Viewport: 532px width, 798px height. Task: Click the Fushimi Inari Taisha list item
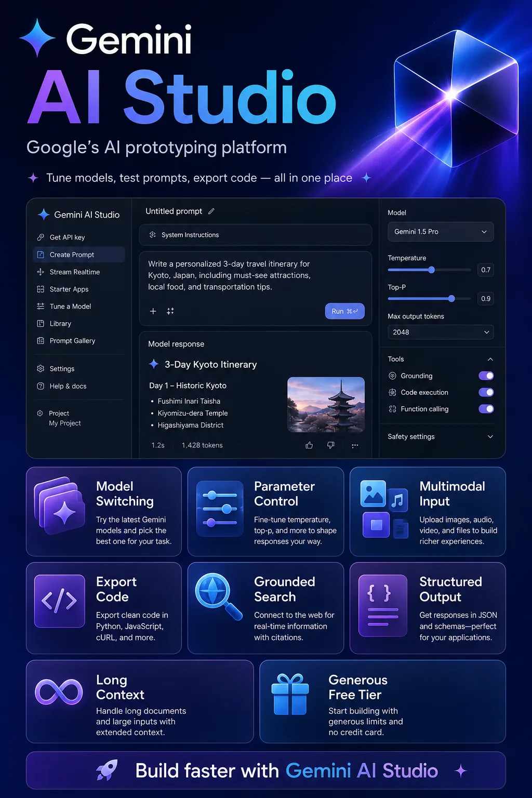tap(189, 401)
